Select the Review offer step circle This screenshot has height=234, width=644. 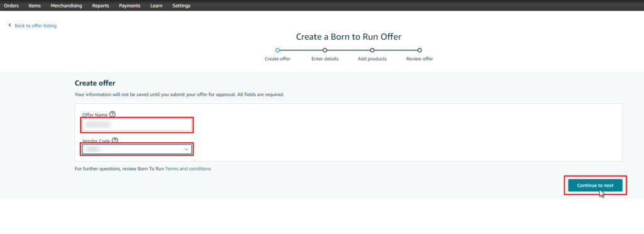[x=419, y=50]
